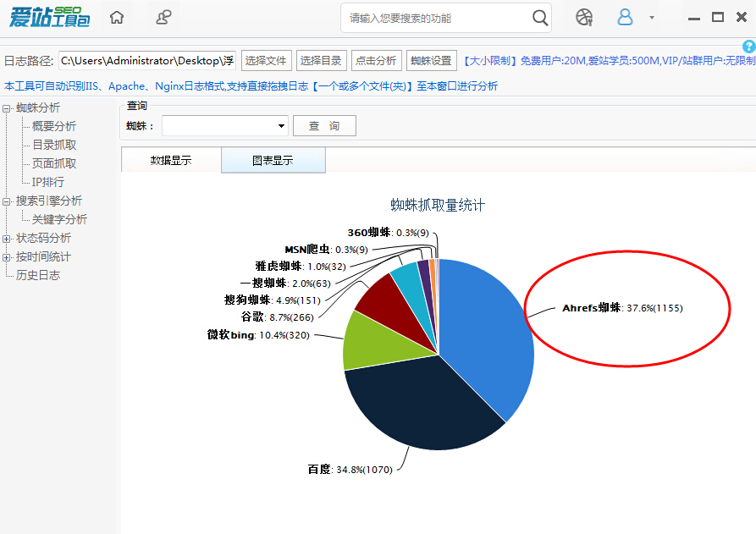Screen dimensions: 756x534
Task: Close the application window
Action: click(742, 18)
